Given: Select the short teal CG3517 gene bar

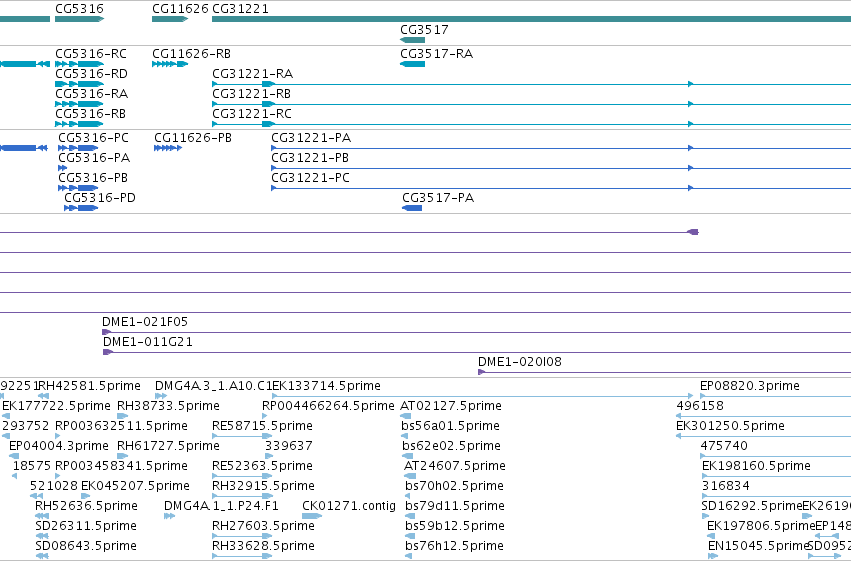Looking at the screenshot, I should click(x=412, y=40).
